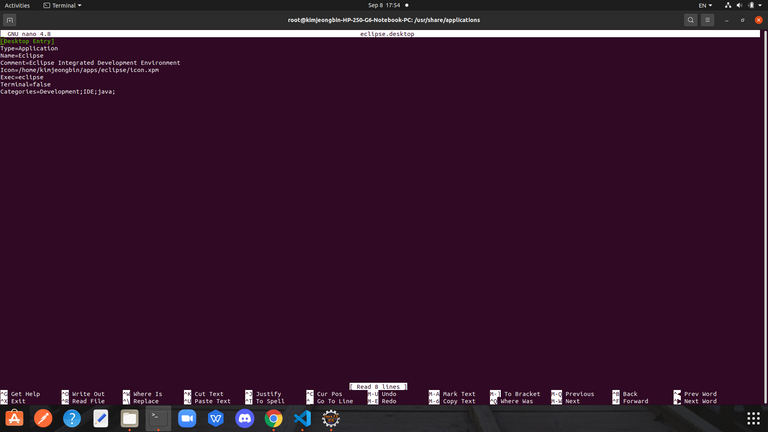Click the Exit shortcut label
This screenshot has height=432, width=768.
(x=18, y=401)
